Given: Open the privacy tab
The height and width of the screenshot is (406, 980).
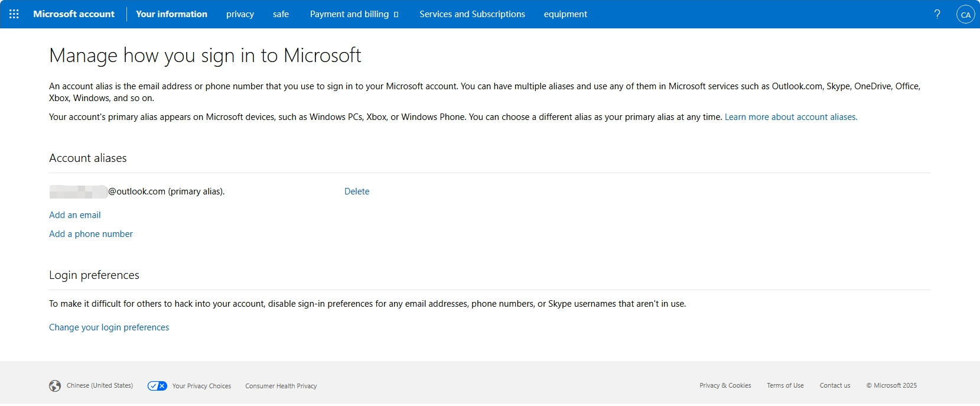Looking at the screenshot, I should pos(240,14).
